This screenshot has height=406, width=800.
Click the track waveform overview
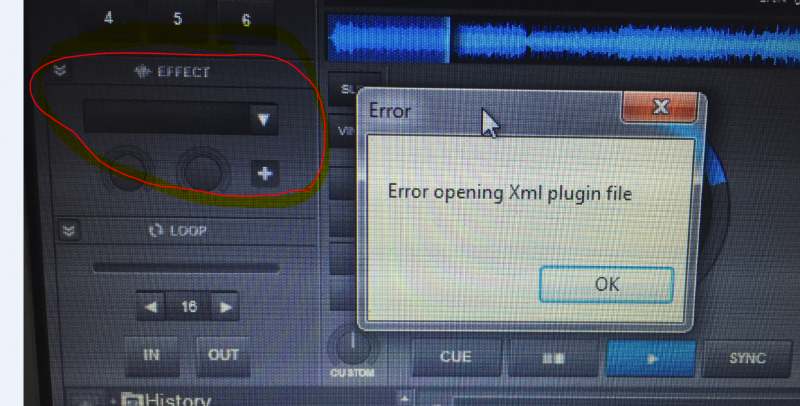coord(563,40)
